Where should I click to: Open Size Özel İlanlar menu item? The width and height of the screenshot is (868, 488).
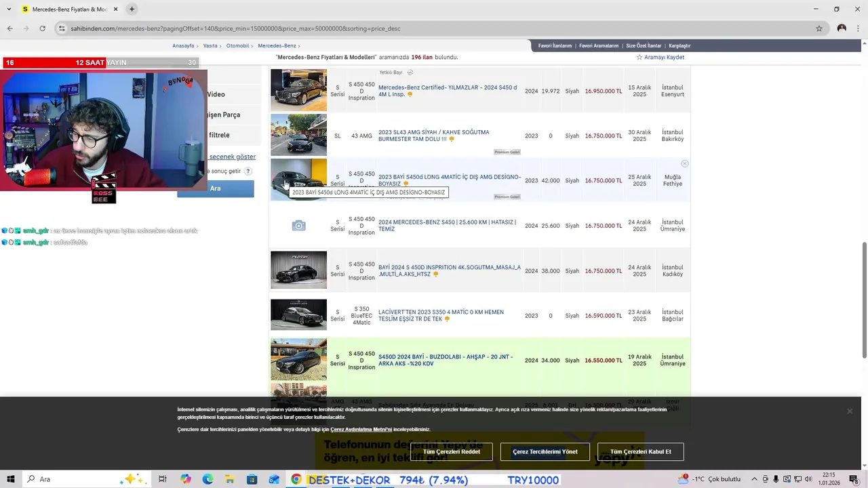(644, 45)
